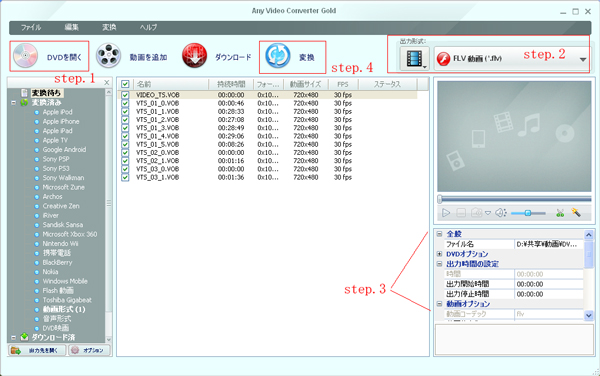The image size is (600, 376).
Task: Click the ダウンロード label
Action: coord(233,57)
